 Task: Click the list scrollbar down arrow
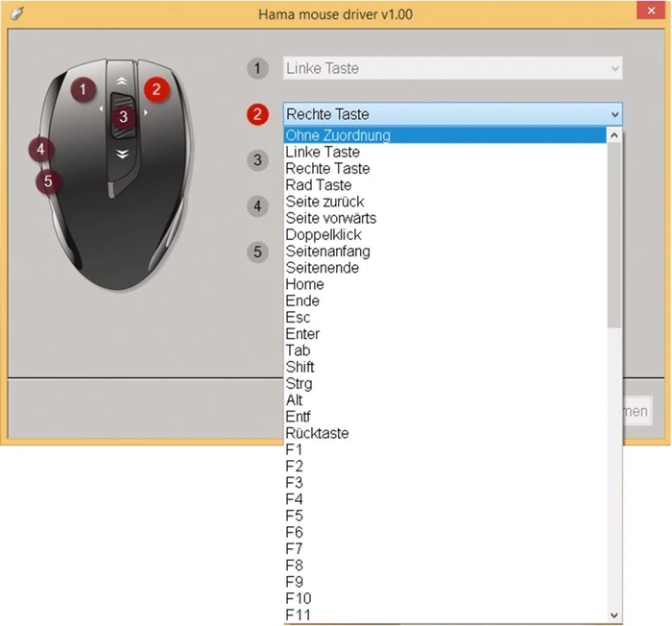point(614,615)
